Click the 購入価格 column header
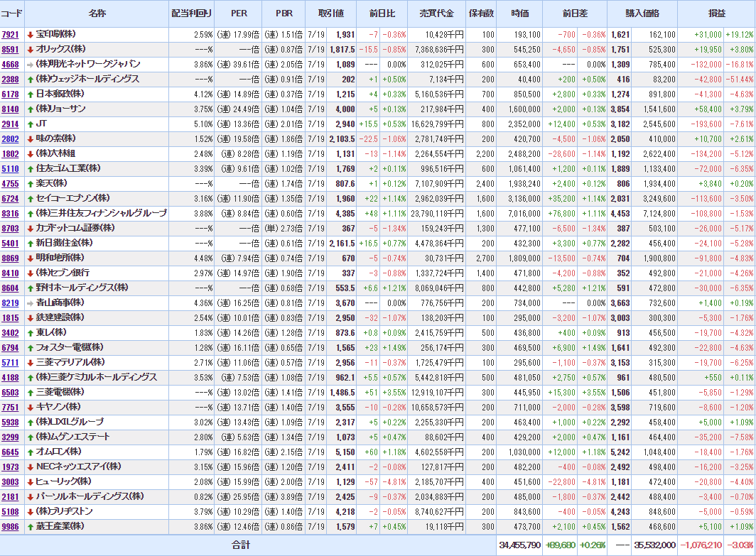 click(642, 13)
